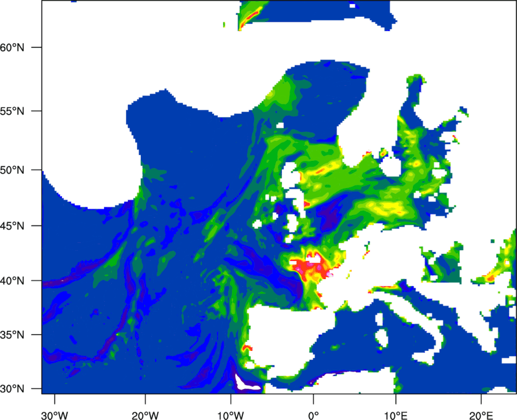Click the 10°E longitude label
Image resolution: width=517 pixels, height=420 pixels.
point(396,415)
